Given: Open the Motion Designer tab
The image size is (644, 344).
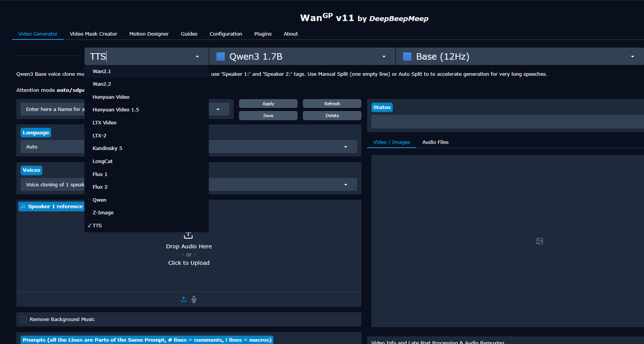Looking at the screenshot, I should click(x=149, y=34).
